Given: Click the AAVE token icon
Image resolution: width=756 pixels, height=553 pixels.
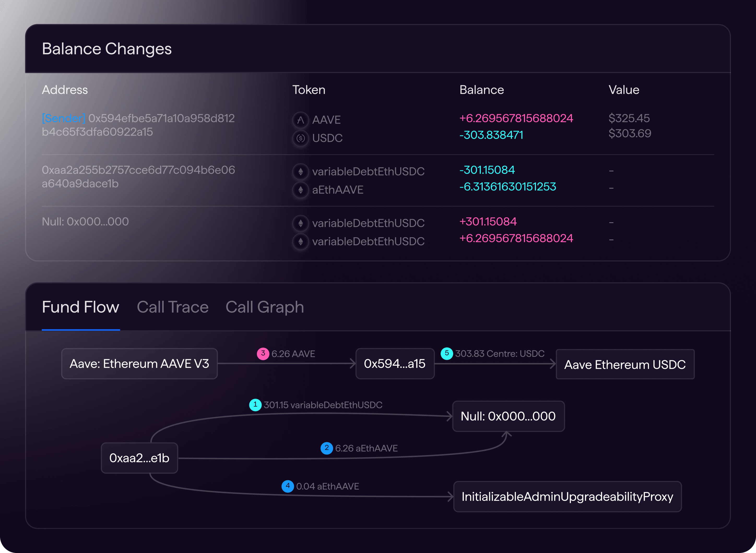Looking at the screenshot, I should (300, 120).
